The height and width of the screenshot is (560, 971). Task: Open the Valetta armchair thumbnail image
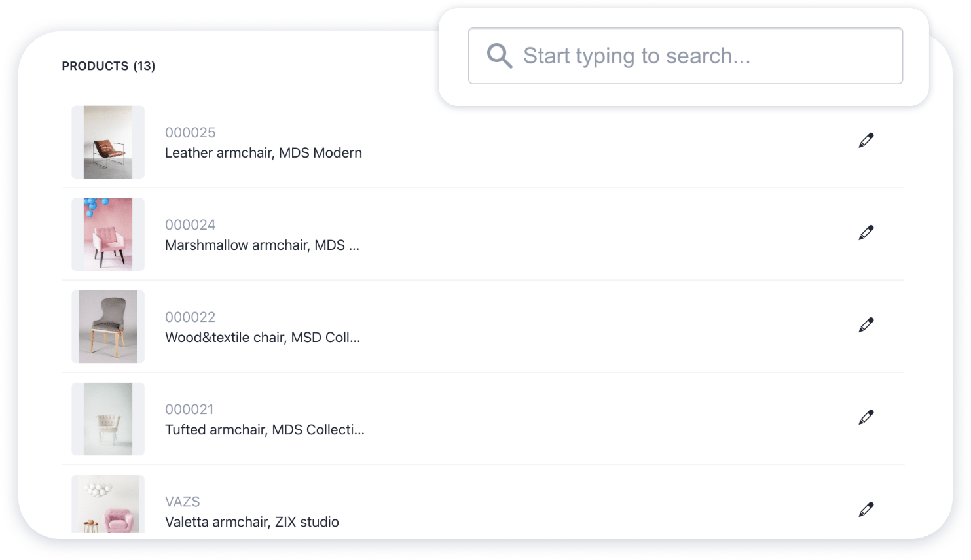[108, 504]
